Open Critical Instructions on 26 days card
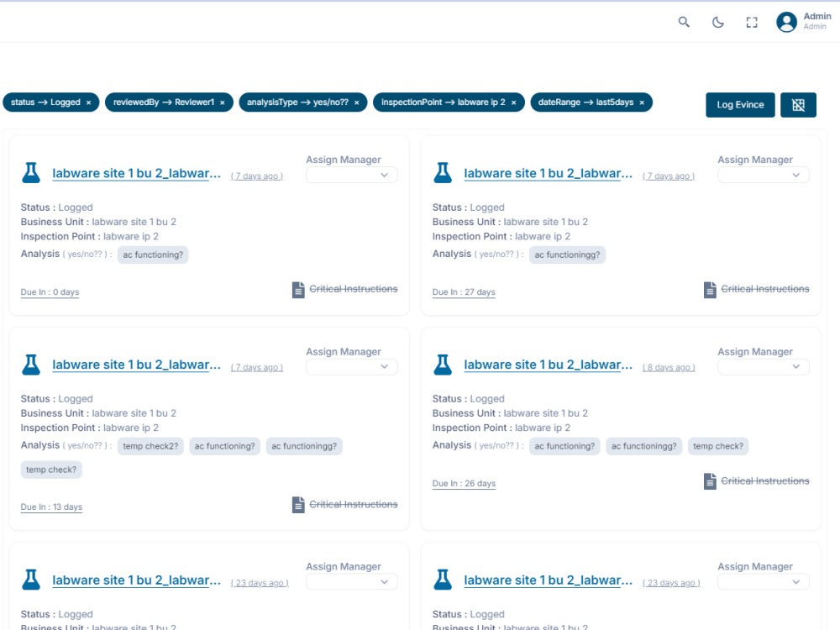Image resolution: width=840 pixels, height=630 pixels. click(x=765, y=481)
